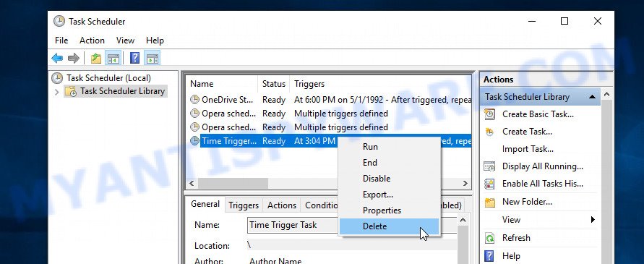Click the Create Task icon

(x=489, y=132)
